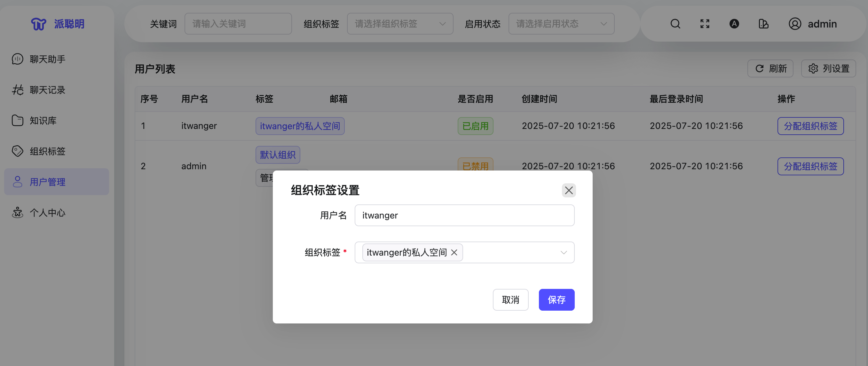This screenshot has height=366, width=868.
Task: Open the theme configuration icon
Action: (763, 24)
